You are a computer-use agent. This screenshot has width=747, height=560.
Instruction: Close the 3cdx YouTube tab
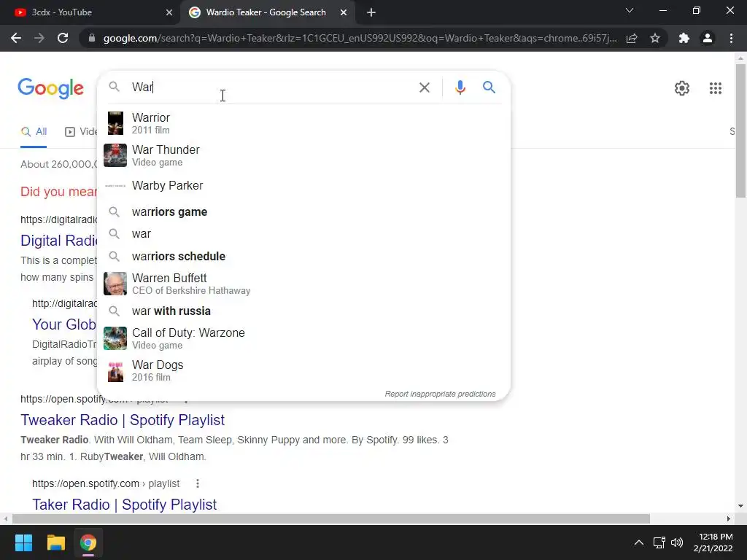click(x=169, y=12)
